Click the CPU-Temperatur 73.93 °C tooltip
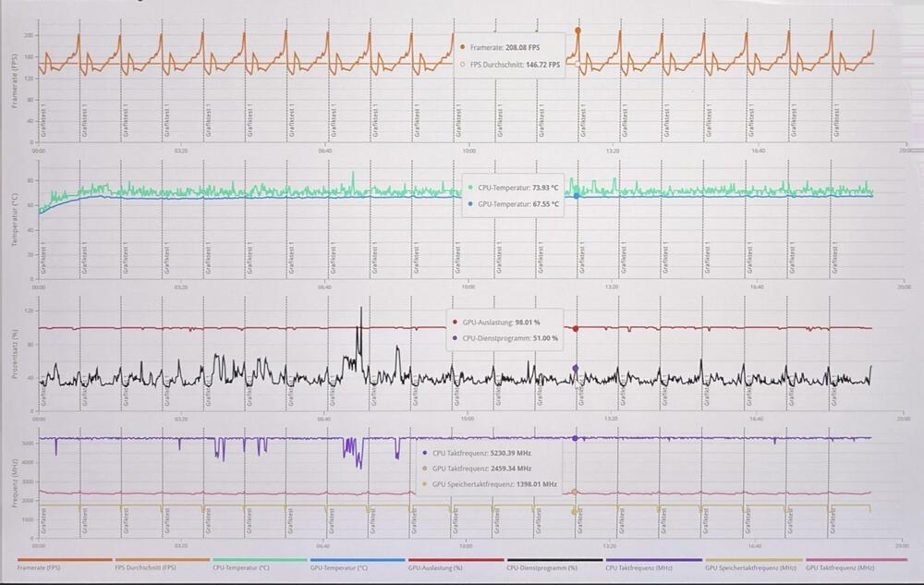 (x=514, y=196)
